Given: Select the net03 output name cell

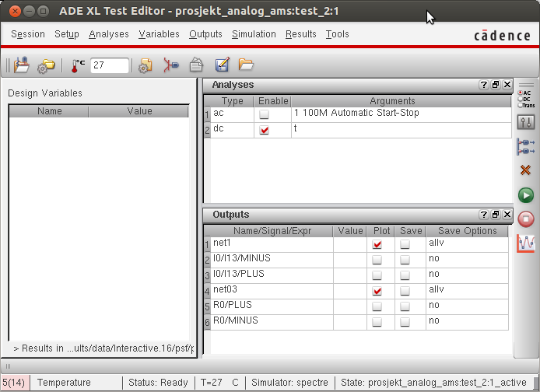Looking at the screenshot, I should tap(272, 291).
